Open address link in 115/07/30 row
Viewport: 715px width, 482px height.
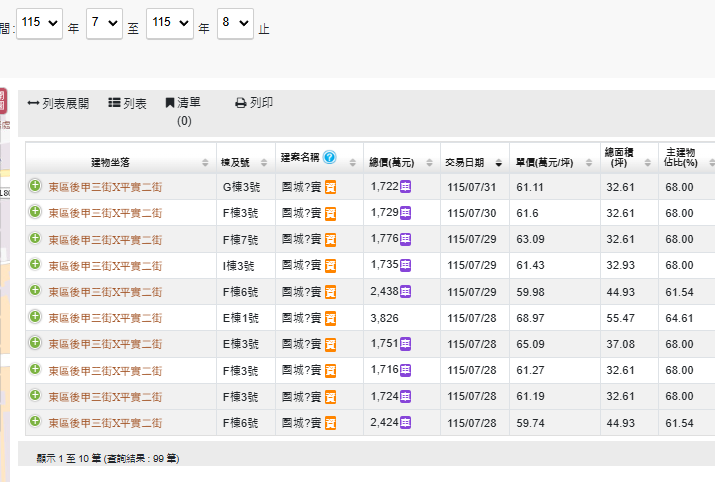click(x=105, y=213)
